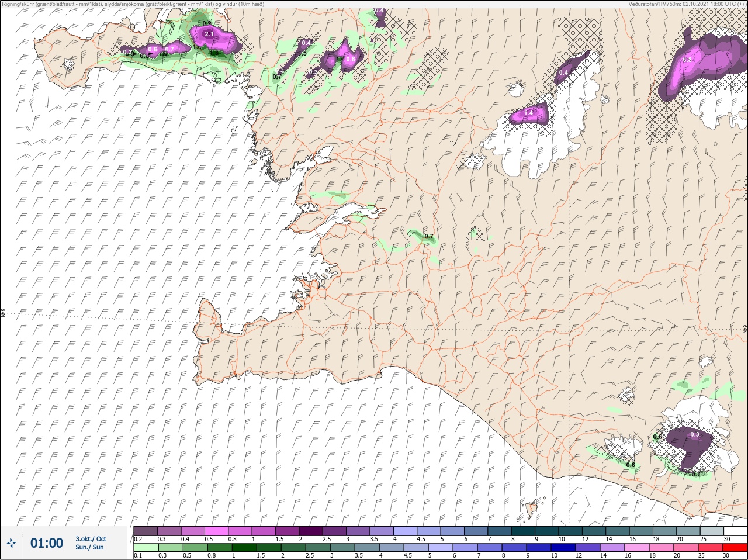Select the lower legend swatch labeled 0.8

click(x=220, y=547)
